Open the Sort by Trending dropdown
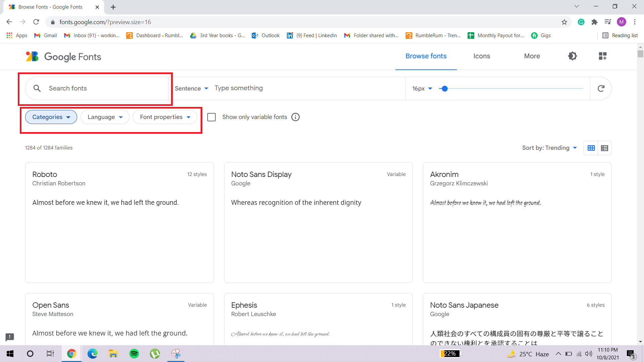The image size is (644, 362). (x=549, y=148)
